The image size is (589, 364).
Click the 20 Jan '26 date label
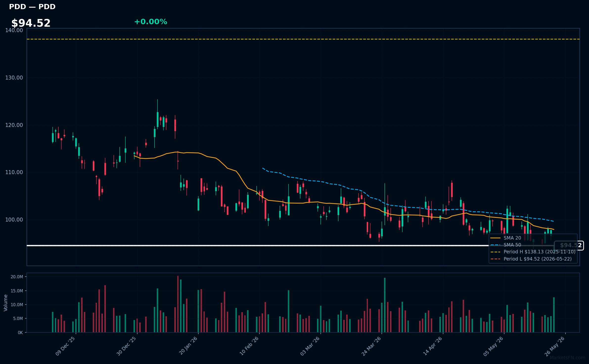(188, 346)
